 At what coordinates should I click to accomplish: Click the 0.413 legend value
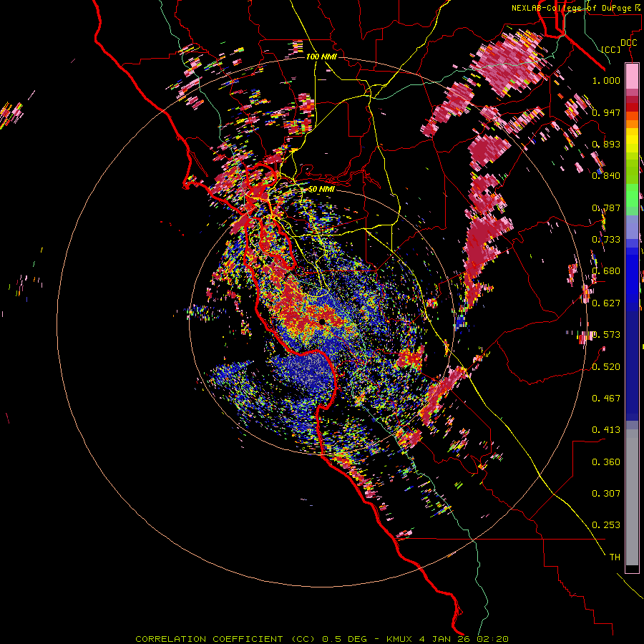(606, 430)
